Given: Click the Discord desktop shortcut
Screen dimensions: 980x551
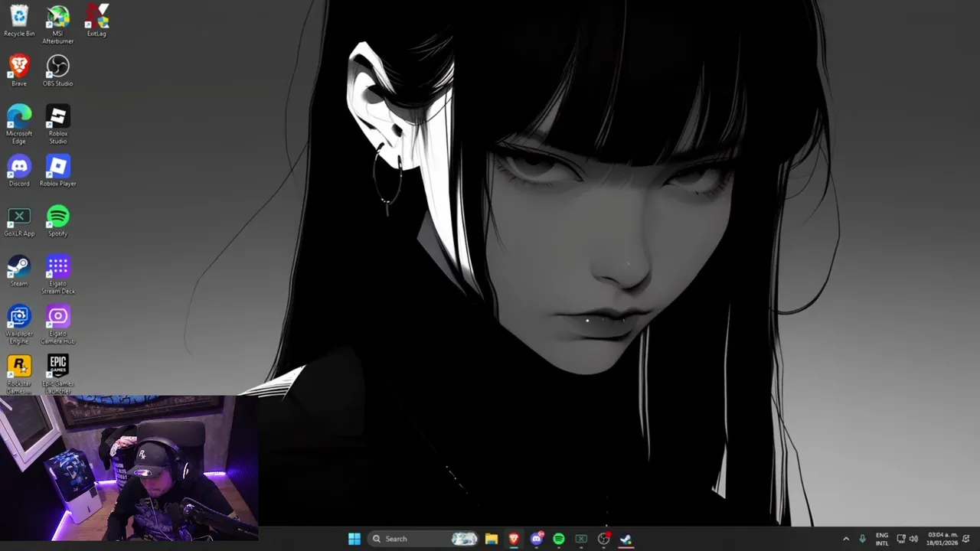Looking at the screenshot, I should pos(19,171).
